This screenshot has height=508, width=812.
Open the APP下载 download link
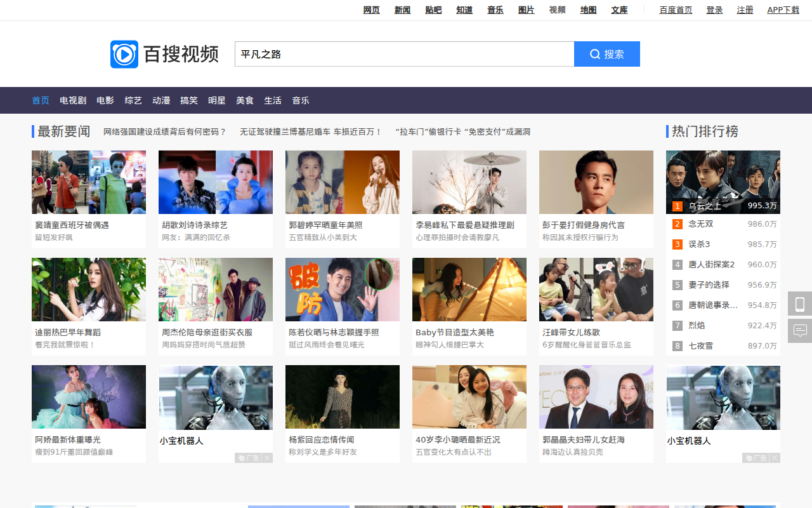click(783, 10)
